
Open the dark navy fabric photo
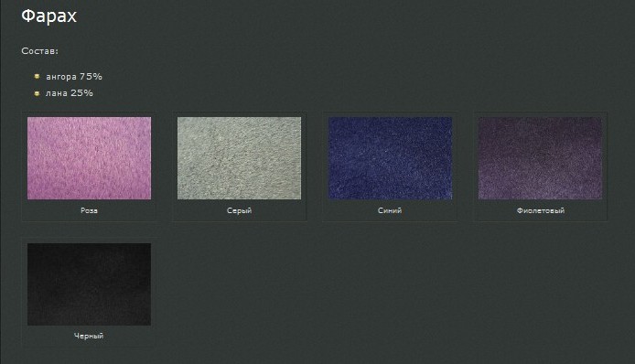[x=390, y=158]
